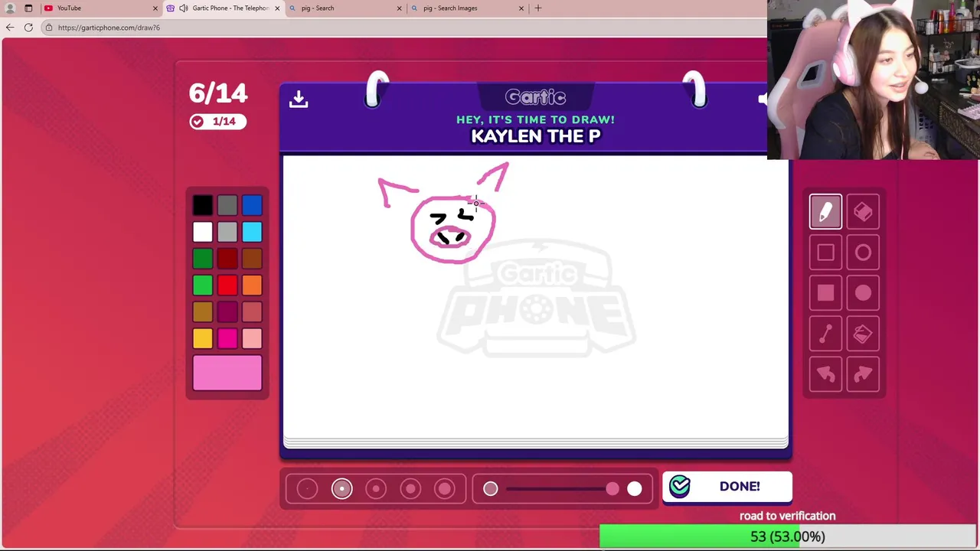The width and height of the screenshot is (980, 551).
Task: Pick the light blue color swatch
Action: [252, 232]
